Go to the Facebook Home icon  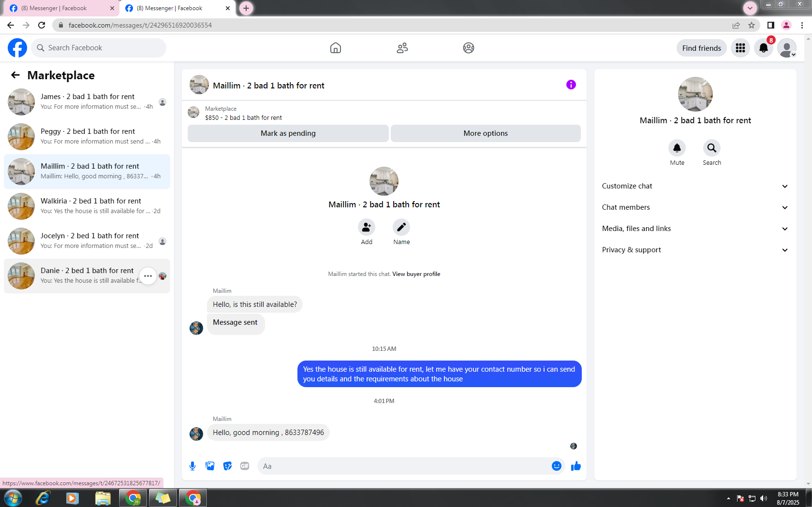[x=336, y=48]
